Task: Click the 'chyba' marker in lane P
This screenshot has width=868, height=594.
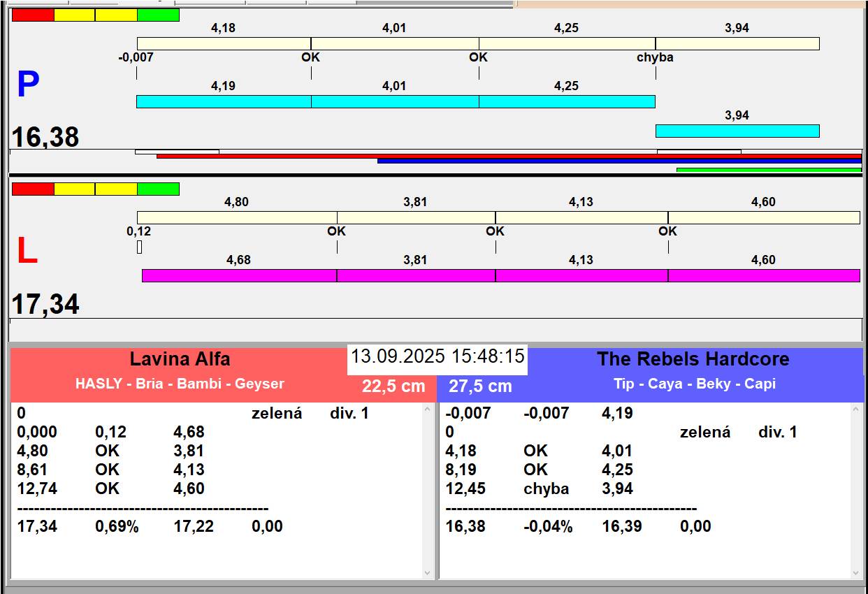Action: tap(655, 57)
